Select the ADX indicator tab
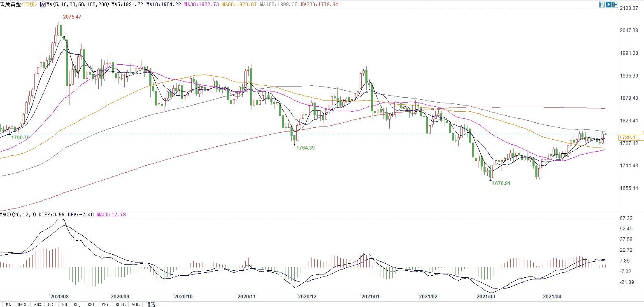 click(37, 304)
